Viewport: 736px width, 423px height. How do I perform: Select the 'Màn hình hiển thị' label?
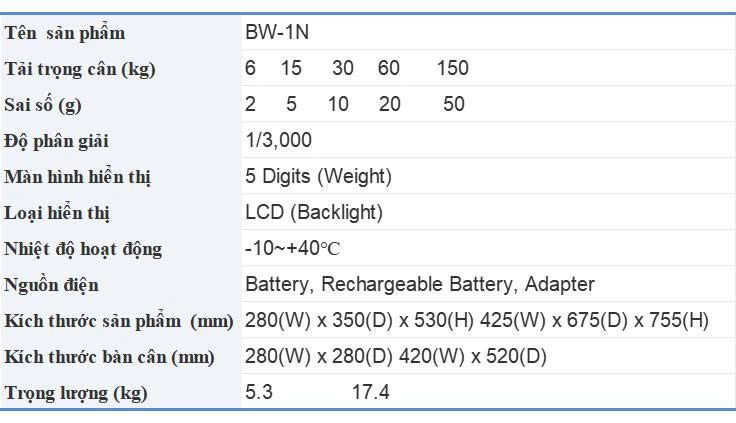coord(77,177)
